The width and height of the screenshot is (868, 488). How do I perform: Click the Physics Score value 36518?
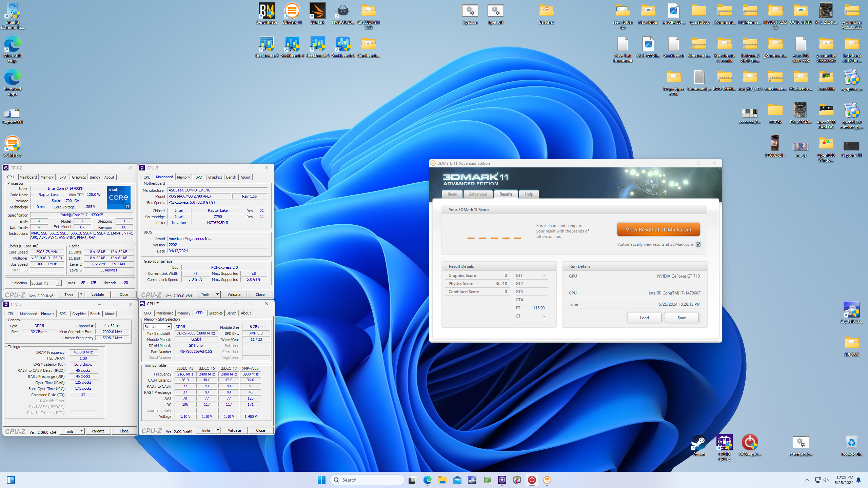tap(501, 284)
